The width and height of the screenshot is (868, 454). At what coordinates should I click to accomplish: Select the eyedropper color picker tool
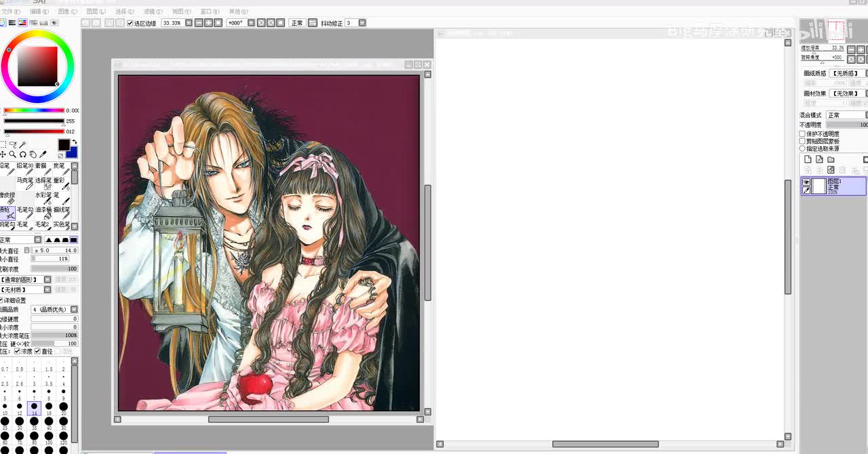[43, 154]
